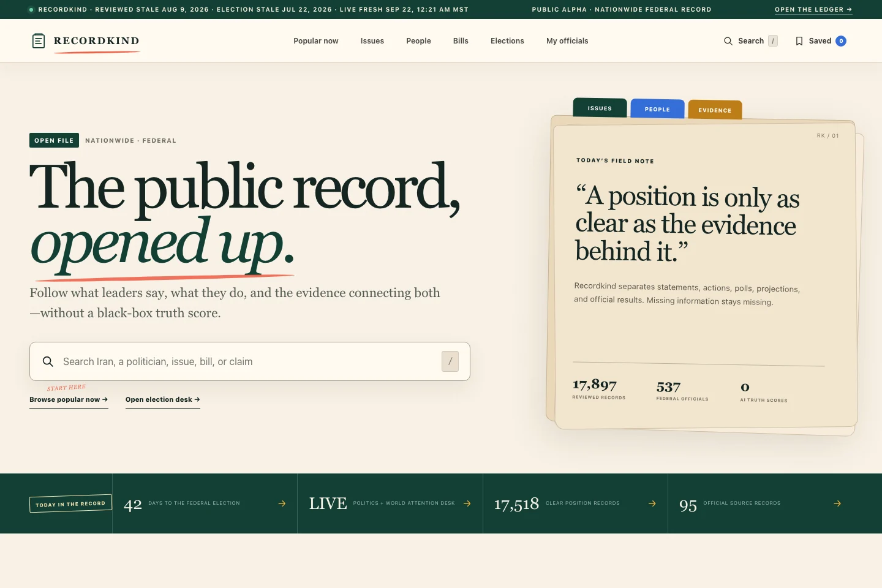Switch to the Evidence folder tab
Viewport: 882px width, 588px height.
point(715,110)
